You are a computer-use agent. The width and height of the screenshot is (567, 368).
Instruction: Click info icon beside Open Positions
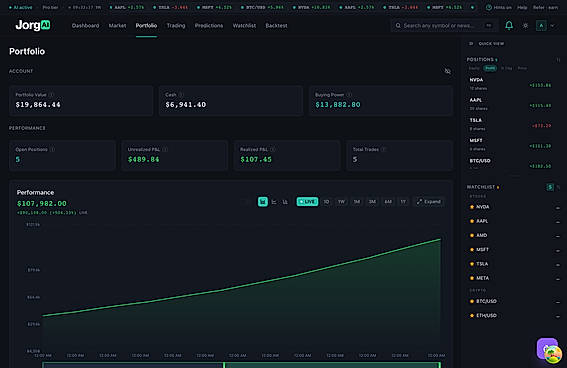52,149
